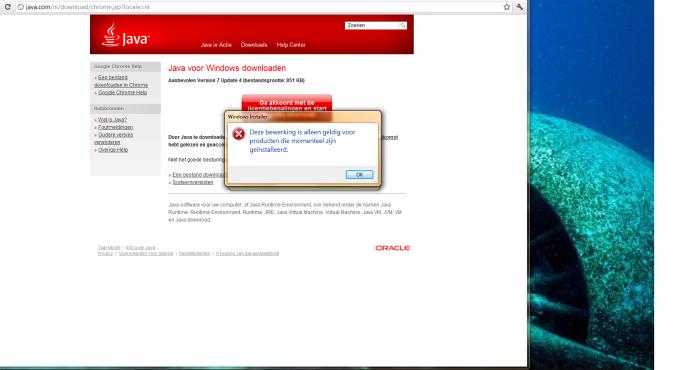
Task: Click the browser address bar URL
Action: click(87, 7)
